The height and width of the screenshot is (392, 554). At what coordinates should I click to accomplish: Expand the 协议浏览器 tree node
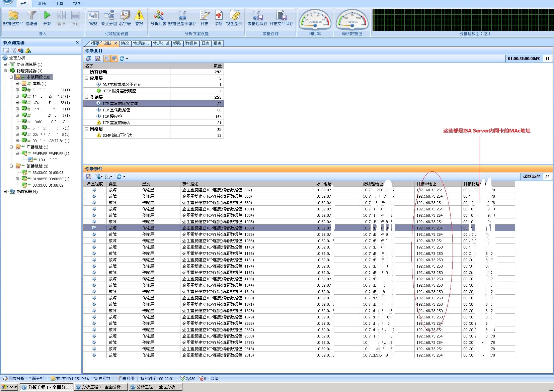5,65
